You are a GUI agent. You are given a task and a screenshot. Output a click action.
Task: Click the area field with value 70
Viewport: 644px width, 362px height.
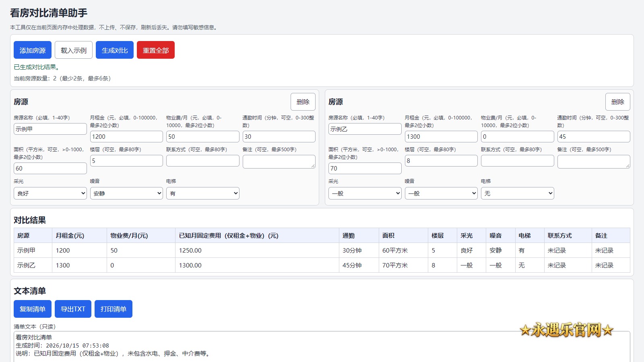(365, 169)
